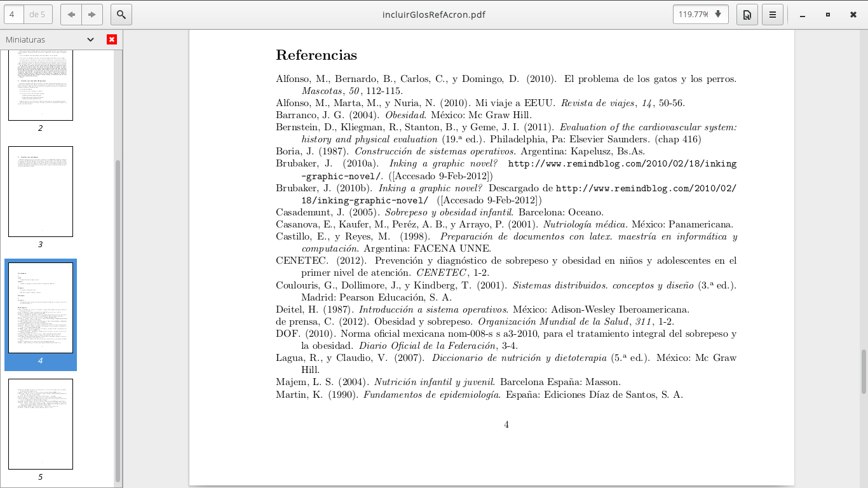Click the Casanova, E. (2001) reference
This screenshot has height=488, width=868.
pos(505,224)
